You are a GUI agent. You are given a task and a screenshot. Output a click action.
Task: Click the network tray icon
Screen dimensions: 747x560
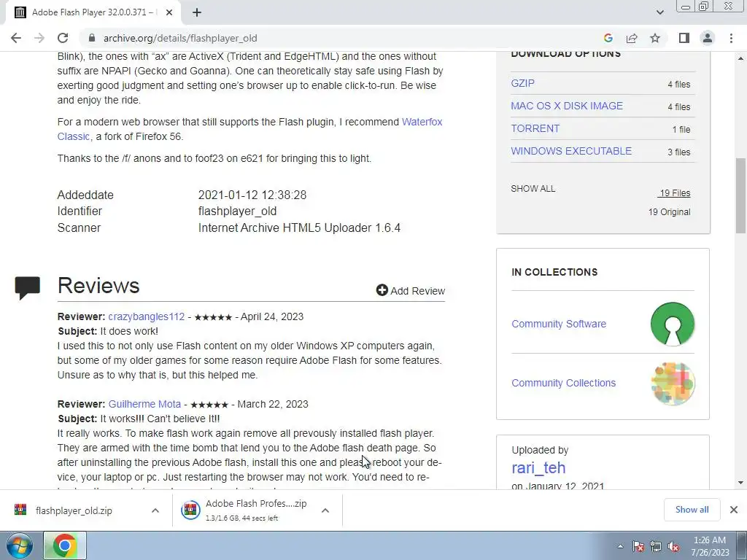(x=656, y=546)
